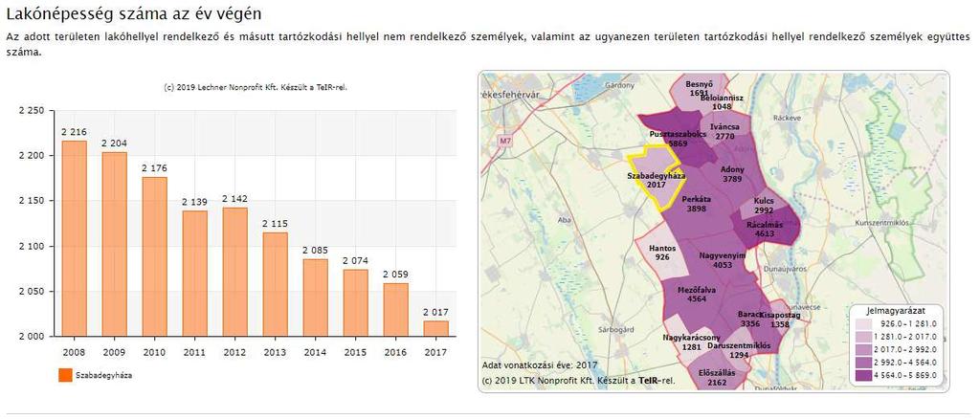Click the Mezőfalva 4564 map region
Viewport: 980px width, 419px height.
click(x=697, y=294)
